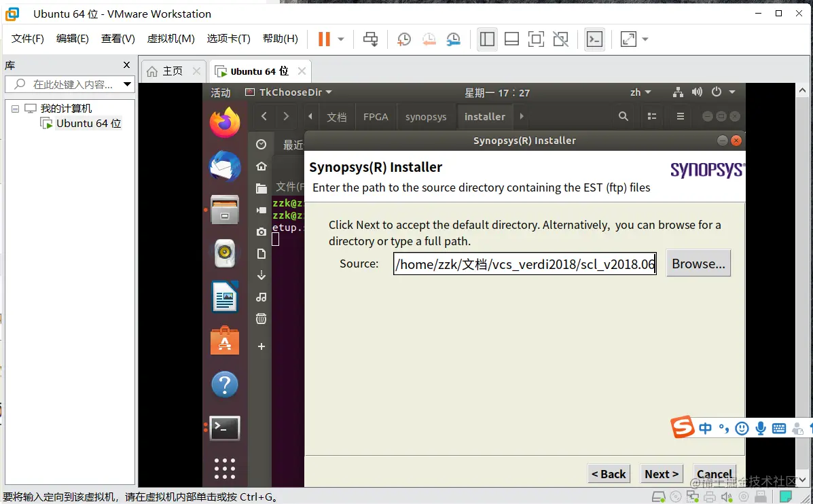Open the 编辑(E) menu
The height and width of the screenshot is (504, 813).
(x=73, y=39)
